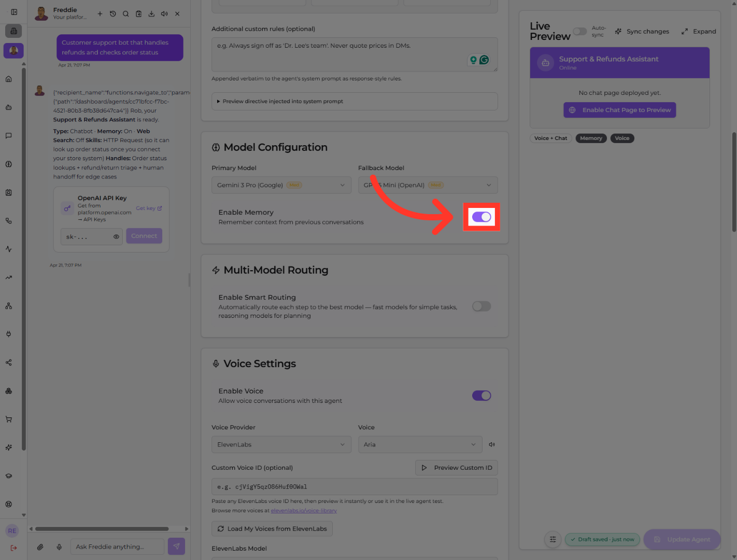Screen dimensions: 737x560
Task: Click Enable Chat Page to Preview
Action: tap(620, 110)
